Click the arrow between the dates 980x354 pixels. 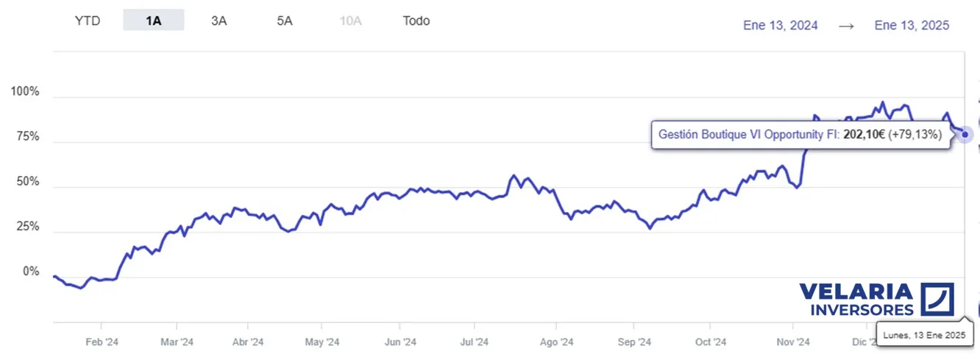click(846, 25)
